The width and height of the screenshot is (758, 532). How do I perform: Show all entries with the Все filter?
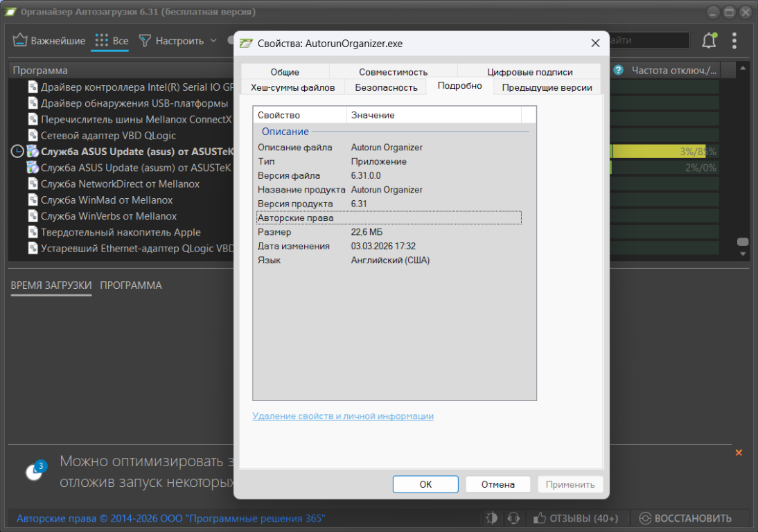(111, 41)
